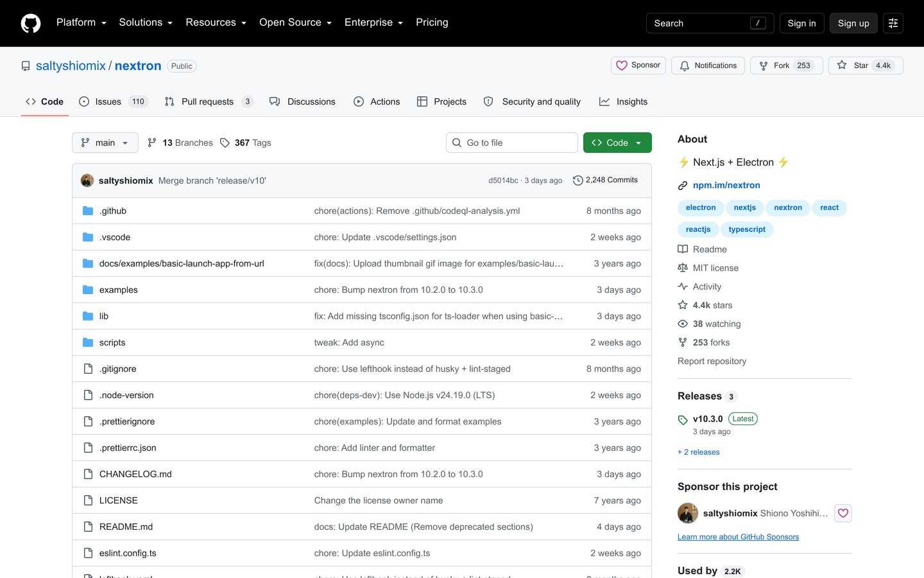The image size is (924, 578).
Task: Open commit hash d5014bc
Action: point(503,180)
